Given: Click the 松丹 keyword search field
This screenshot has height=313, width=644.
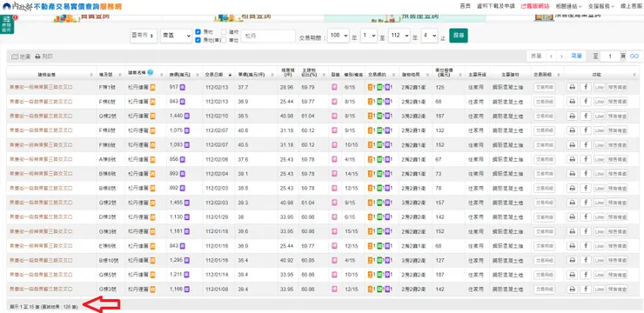Looking at the screenshot, I should (268, 37).
